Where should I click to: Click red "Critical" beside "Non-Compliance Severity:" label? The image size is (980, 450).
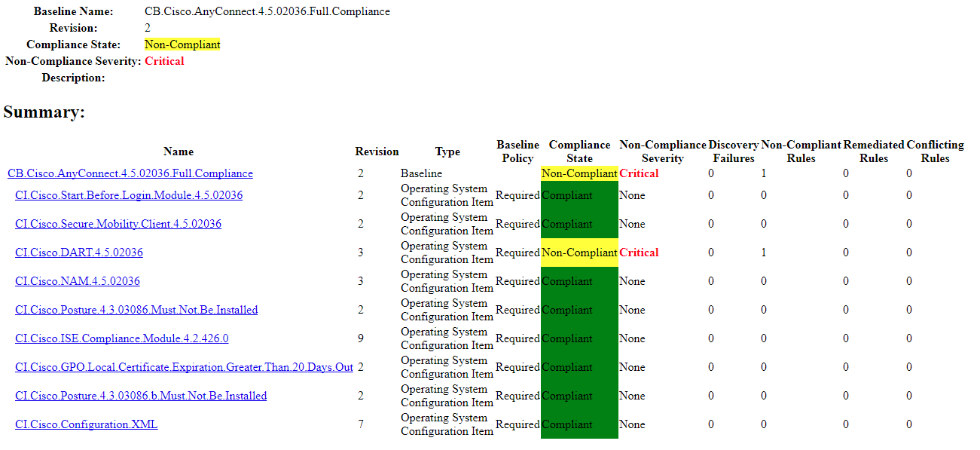(x=164, y=61)
